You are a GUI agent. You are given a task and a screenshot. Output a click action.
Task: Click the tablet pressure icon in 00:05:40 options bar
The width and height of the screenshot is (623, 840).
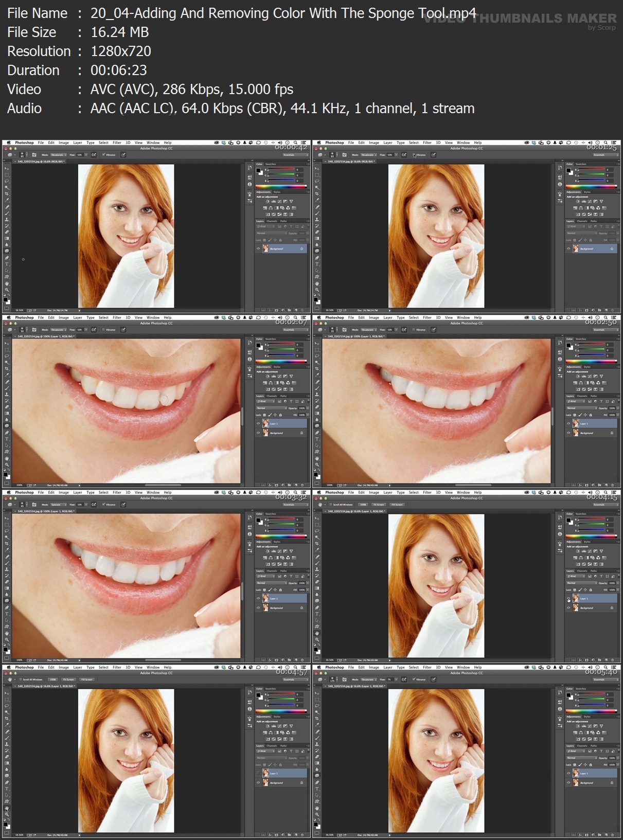433,680
